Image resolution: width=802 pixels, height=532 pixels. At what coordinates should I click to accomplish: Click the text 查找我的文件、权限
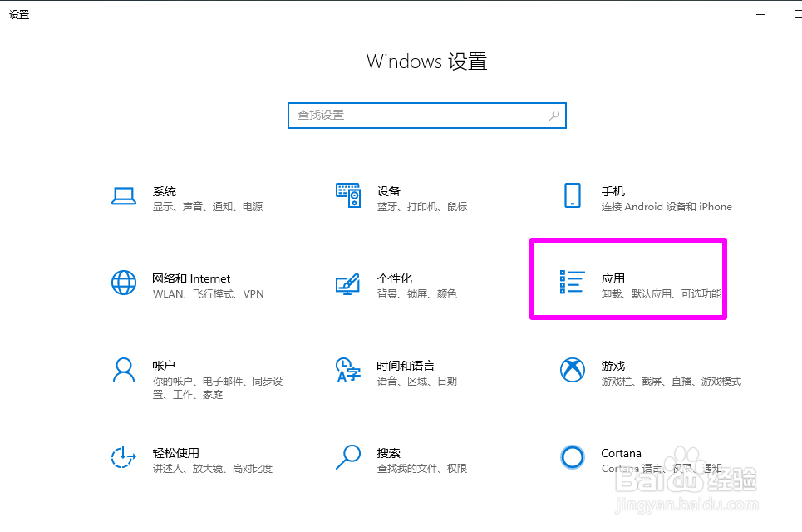(x=422, y=469)
